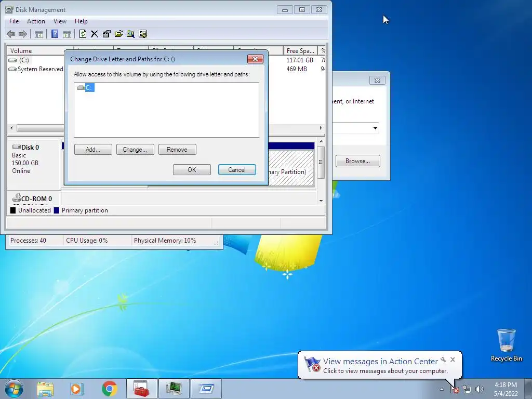The width and height of the screenshot is (532, 399).
Task: Click the disk pane scroll up arrow
Action: pyautogui.click(x=321, y=141)
